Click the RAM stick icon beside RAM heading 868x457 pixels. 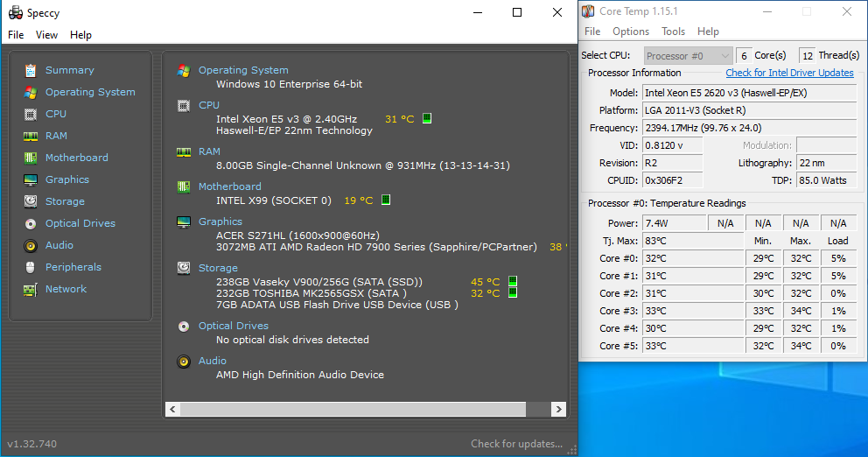coord(184,151)
